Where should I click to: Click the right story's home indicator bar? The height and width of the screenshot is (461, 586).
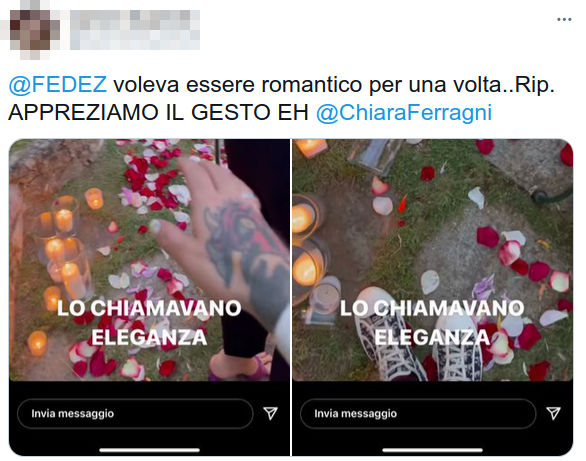click(x=432, y=450)
